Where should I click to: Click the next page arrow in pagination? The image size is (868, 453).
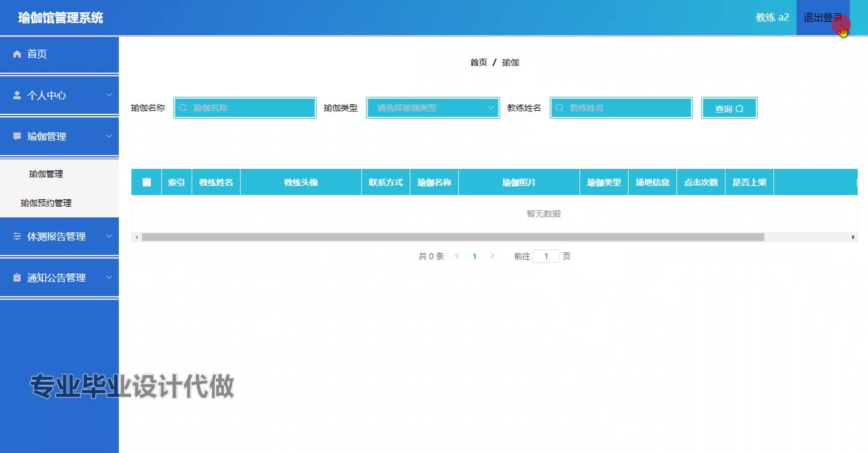click(x=492, y=256)
